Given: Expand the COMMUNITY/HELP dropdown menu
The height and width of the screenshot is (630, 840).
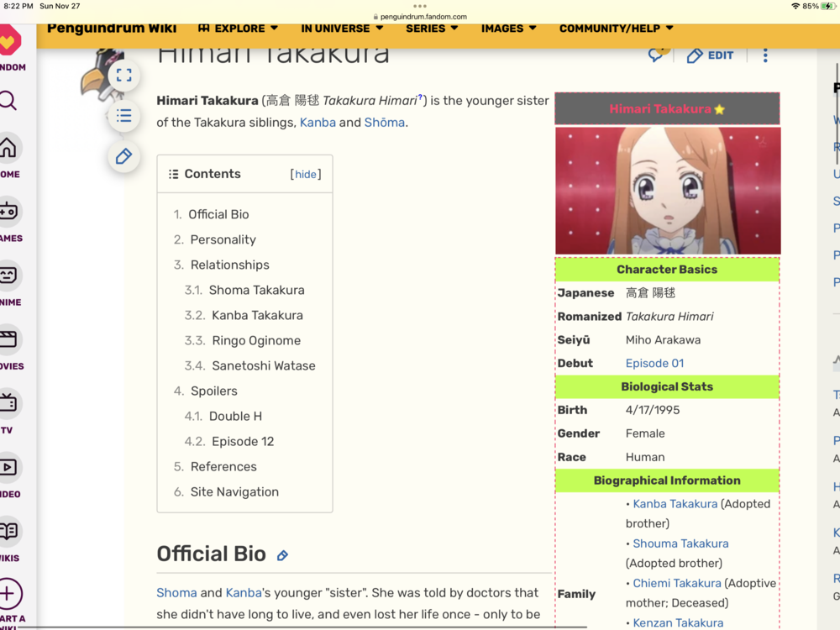Looking at the screenshot, I should pos(616,29).
